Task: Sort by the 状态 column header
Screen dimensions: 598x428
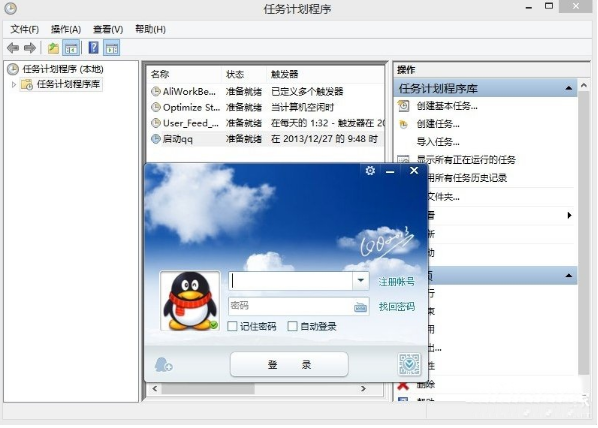Action: click(235, 74)
